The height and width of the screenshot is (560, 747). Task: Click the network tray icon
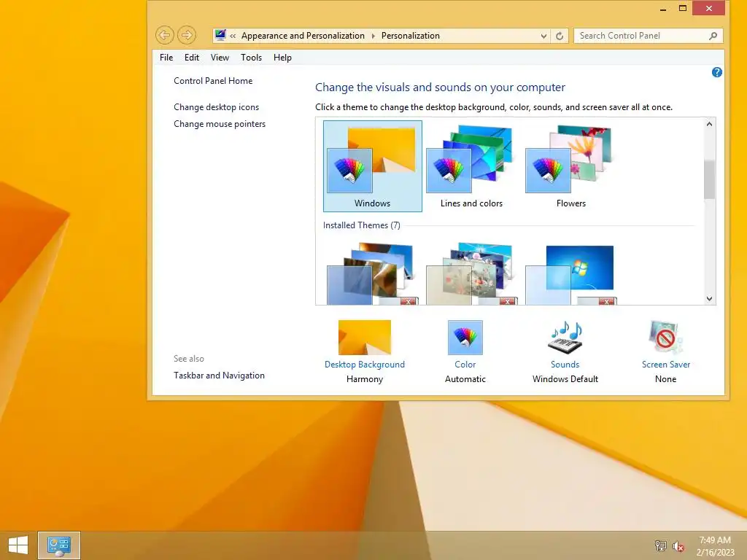[x=661, y=545]
